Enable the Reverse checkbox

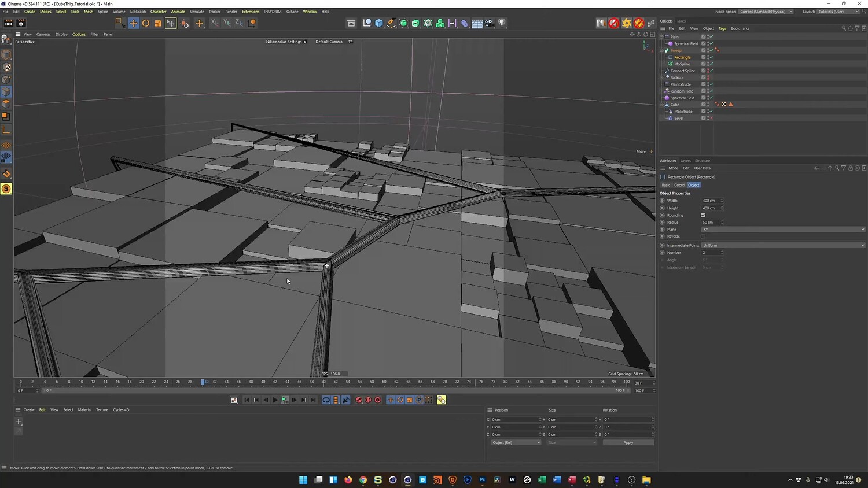[x=703, y=236]
